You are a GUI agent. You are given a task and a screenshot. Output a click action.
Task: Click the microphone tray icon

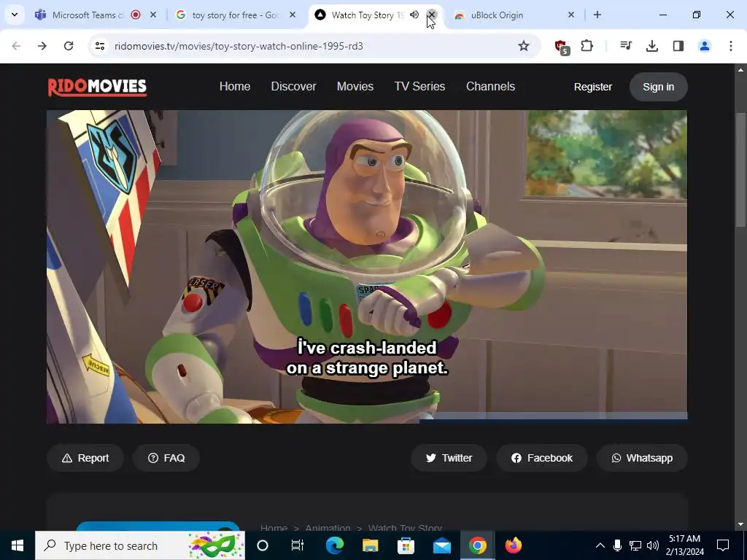click(x=617, y=545)
